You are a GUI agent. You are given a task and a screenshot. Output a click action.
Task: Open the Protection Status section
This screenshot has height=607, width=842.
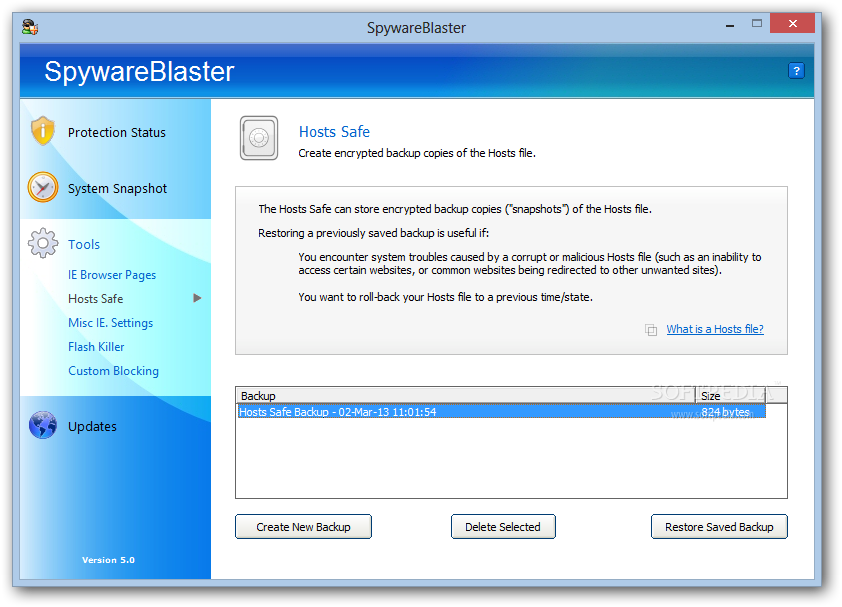117,132
